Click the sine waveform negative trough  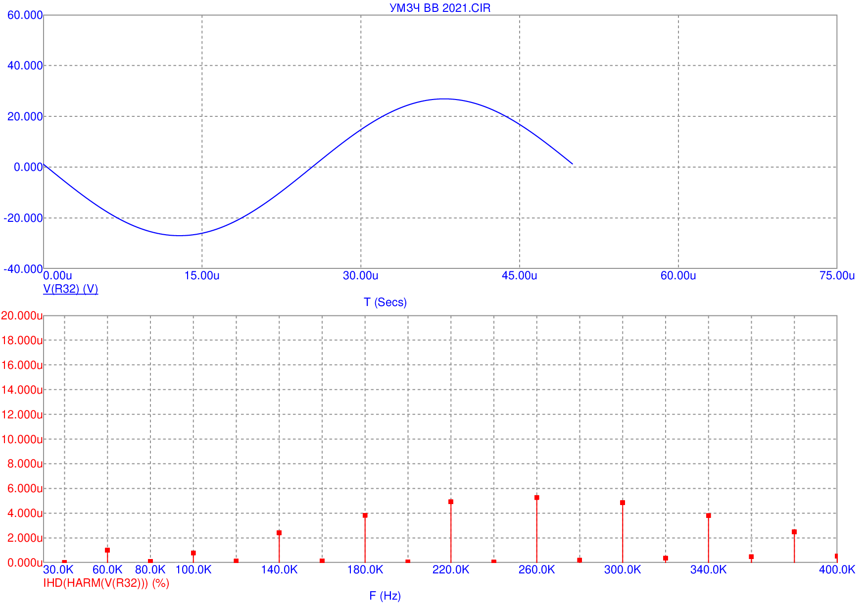pos(180,235)
